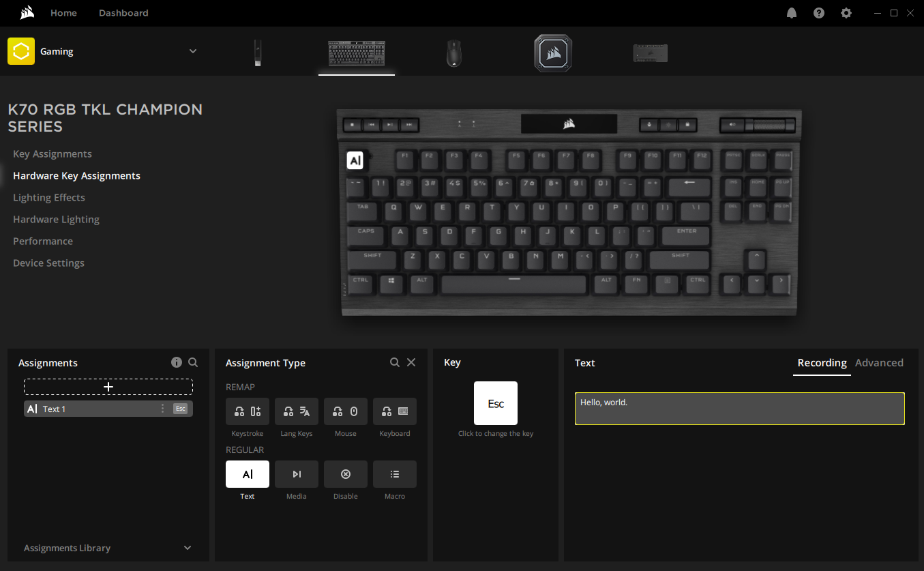This screenshot has height=571, width=924.
Task: Switch to the Advanced tab
Action: pos(879,362)
